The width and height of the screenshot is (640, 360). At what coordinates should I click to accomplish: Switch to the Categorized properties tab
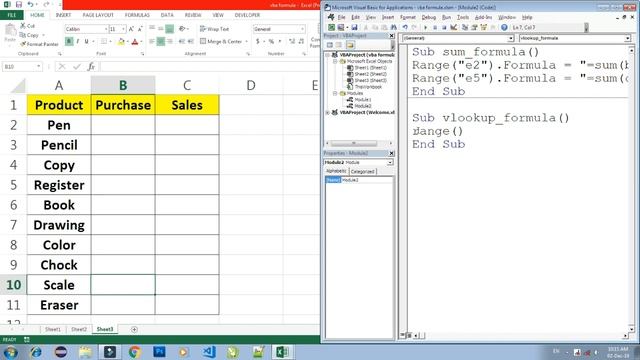tap(362, 172)
